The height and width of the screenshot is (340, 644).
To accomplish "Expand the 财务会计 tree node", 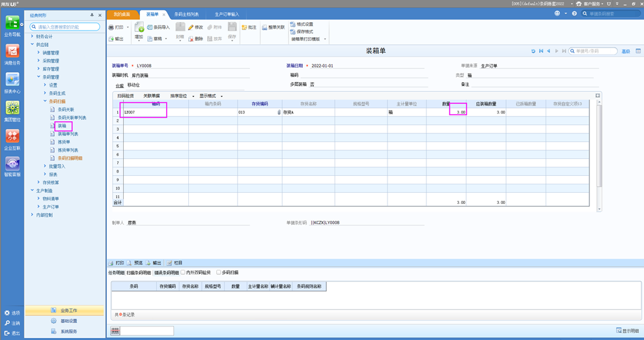I will [x=32, y=36].
